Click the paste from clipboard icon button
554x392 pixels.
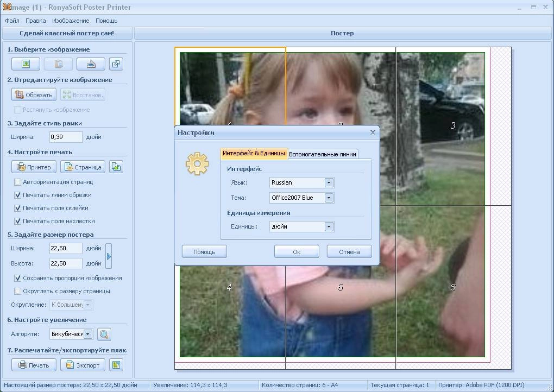(x=58, y=64)
